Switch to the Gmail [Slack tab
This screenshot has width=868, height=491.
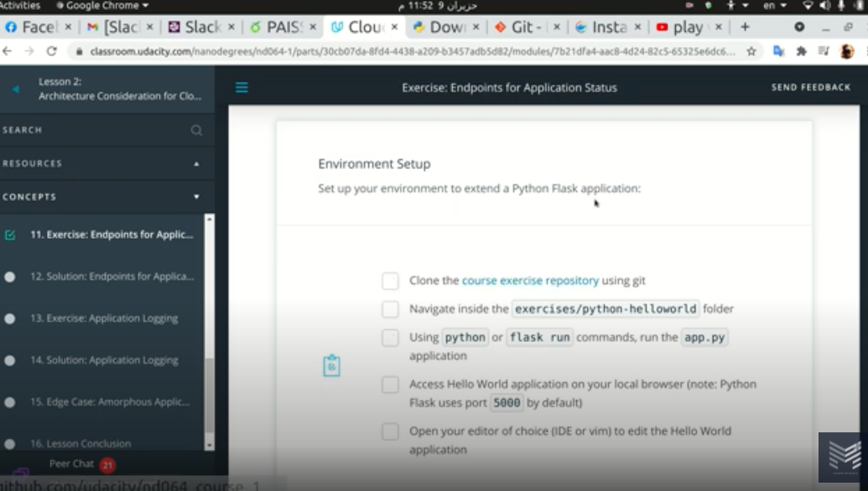(121, 27)
